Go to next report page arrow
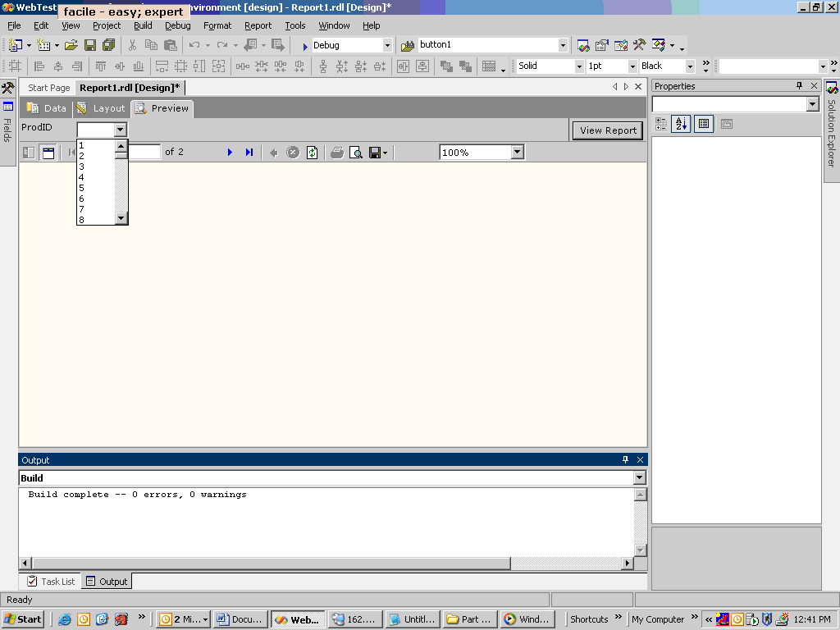 click(230, 152)
